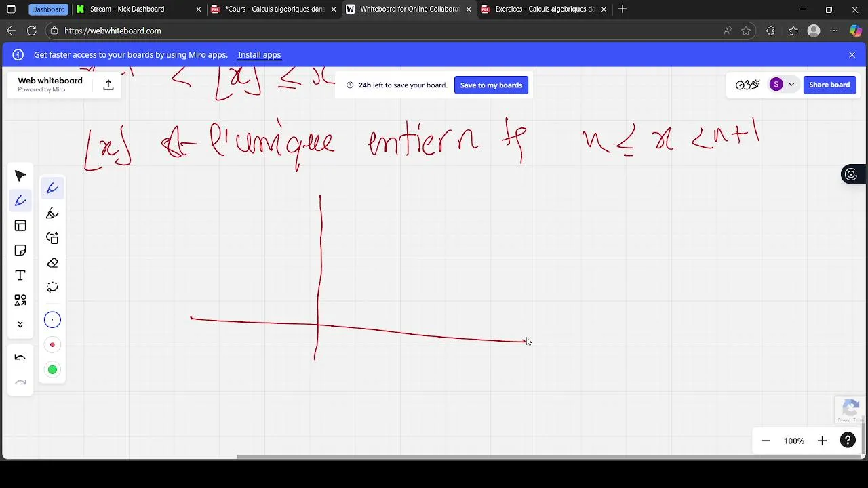Select the Sticky note tool
Screen dimensions: 868x488
[20, 251]
